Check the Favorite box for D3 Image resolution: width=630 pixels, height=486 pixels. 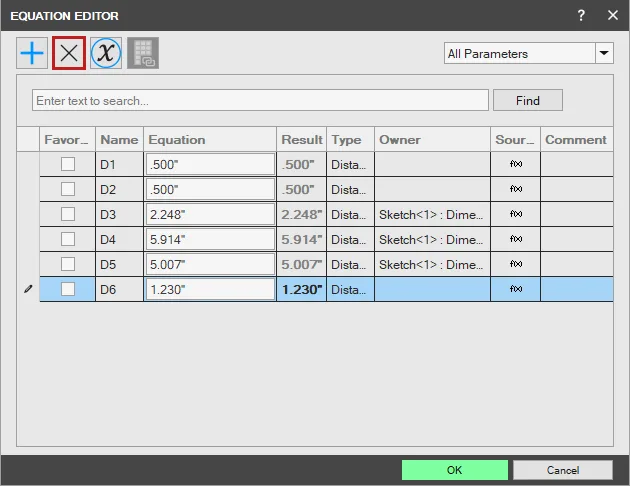tap(68, 214)
